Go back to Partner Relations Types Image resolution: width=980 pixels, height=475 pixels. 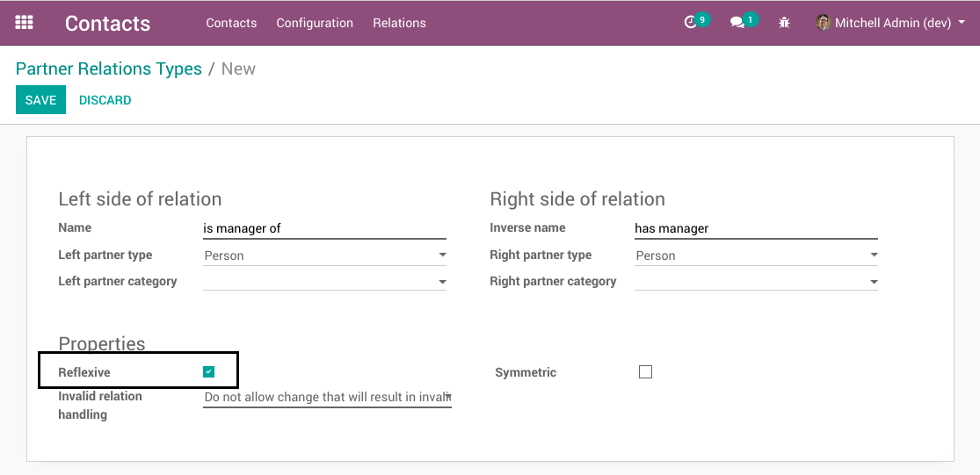click(x=109, y=68)
